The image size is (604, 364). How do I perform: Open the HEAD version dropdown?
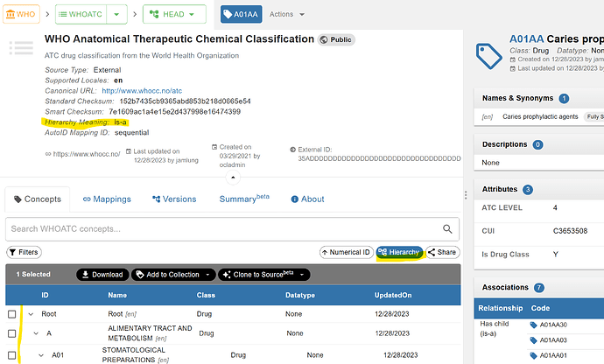click(174, 14)
